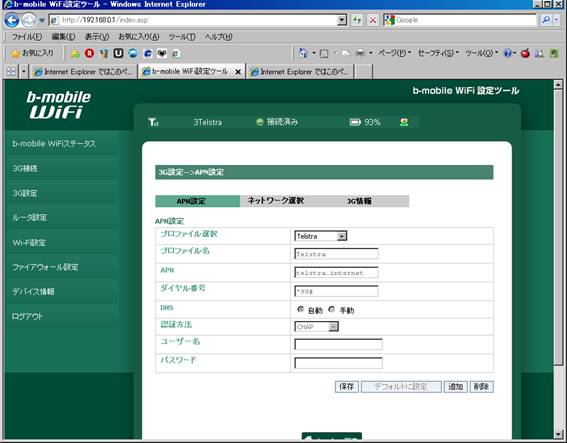
Task: Click the green connected status indicator
Action: coord(259,122)
